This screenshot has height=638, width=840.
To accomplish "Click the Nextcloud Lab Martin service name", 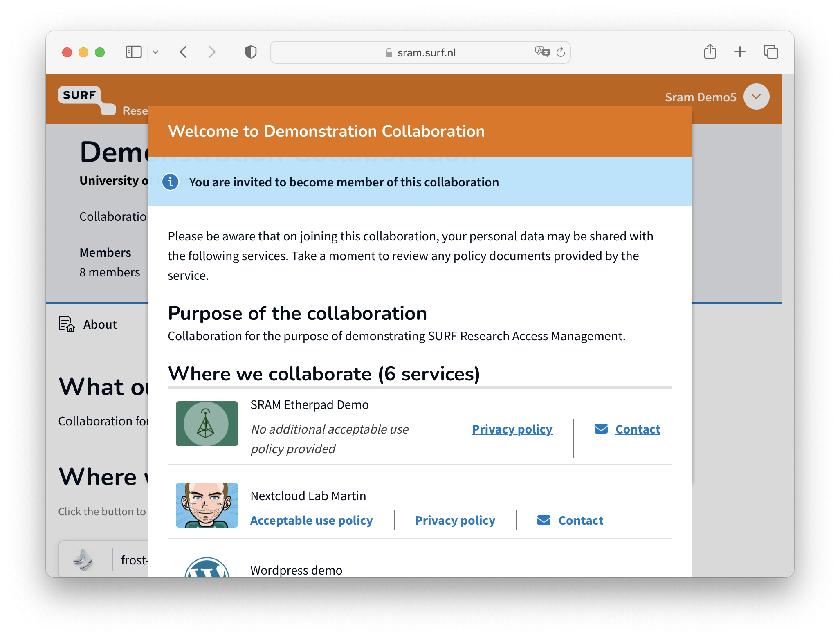I will [x=308, y=496].
